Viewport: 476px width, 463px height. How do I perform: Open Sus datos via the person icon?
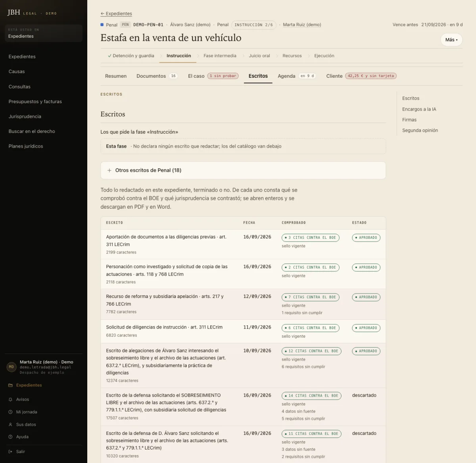coord(10,425)
